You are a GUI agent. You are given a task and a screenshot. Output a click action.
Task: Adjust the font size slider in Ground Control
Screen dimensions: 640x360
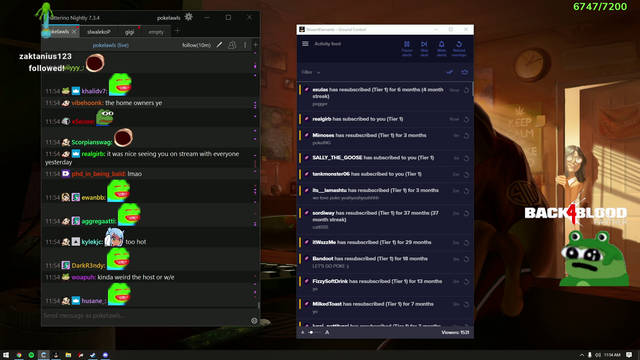(315, 332)
